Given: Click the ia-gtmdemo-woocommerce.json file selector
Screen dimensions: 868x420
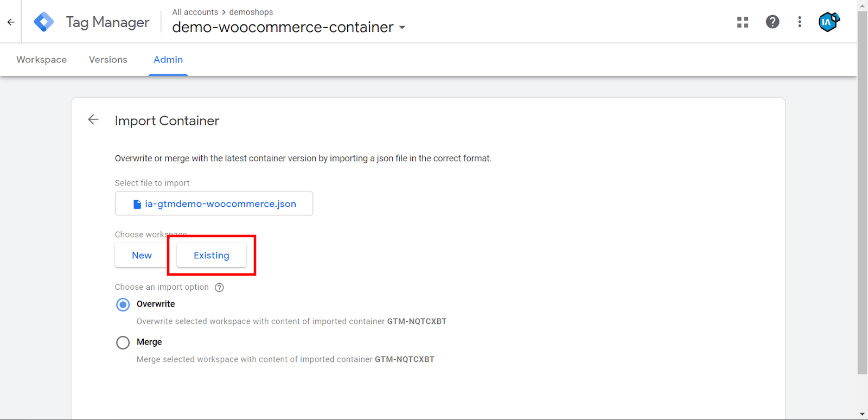Looking at the screenshot, I should point(214,203).
